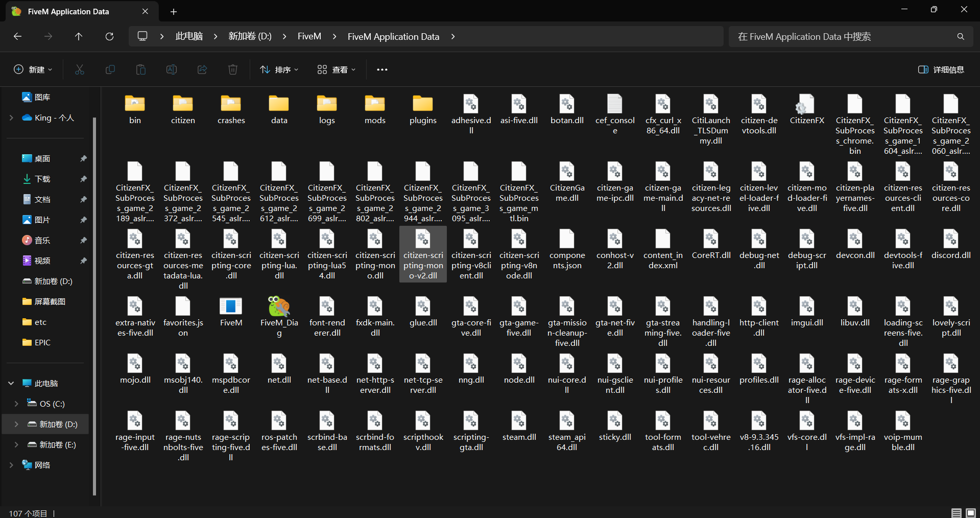Click the delete trash can icon
This screenshot has height=518, width=980.
[x=233, y=69]
